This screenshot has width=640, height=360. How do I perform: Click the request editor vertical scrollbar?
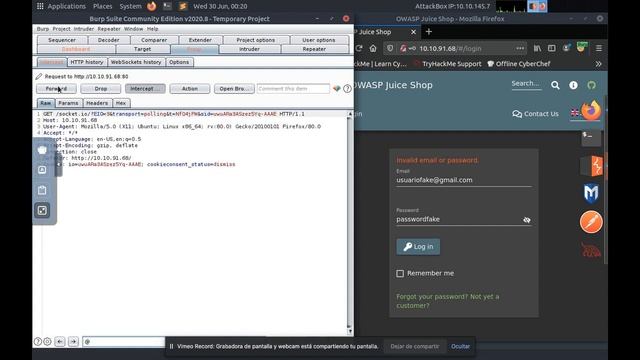pyautogui.click(x=349, y=222)
